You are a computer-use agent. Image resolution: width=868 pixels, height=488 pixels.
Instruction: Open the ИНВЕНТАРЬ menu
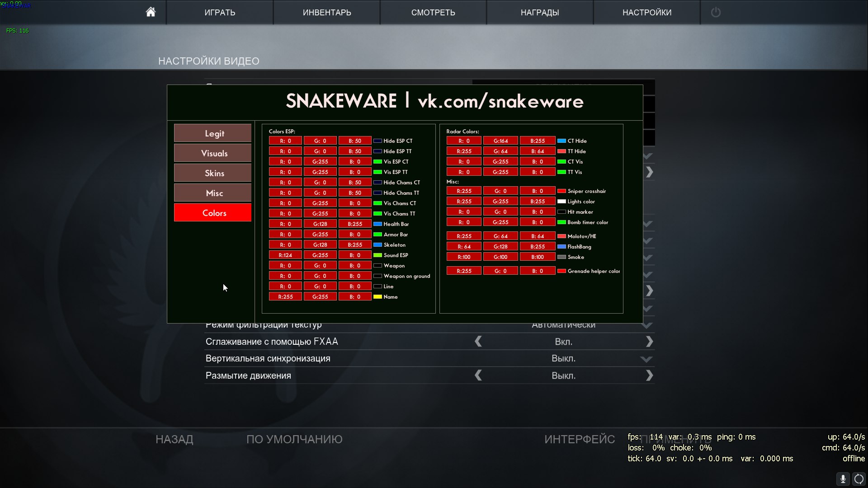point(327,12)
